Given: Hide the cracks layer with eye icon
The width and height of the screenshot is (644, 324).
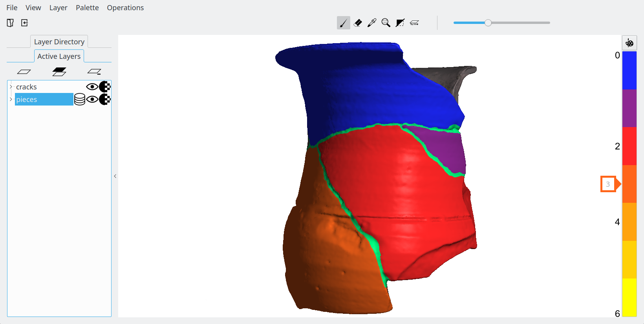Looking at the screenshot, I should (x=92, y=87).
